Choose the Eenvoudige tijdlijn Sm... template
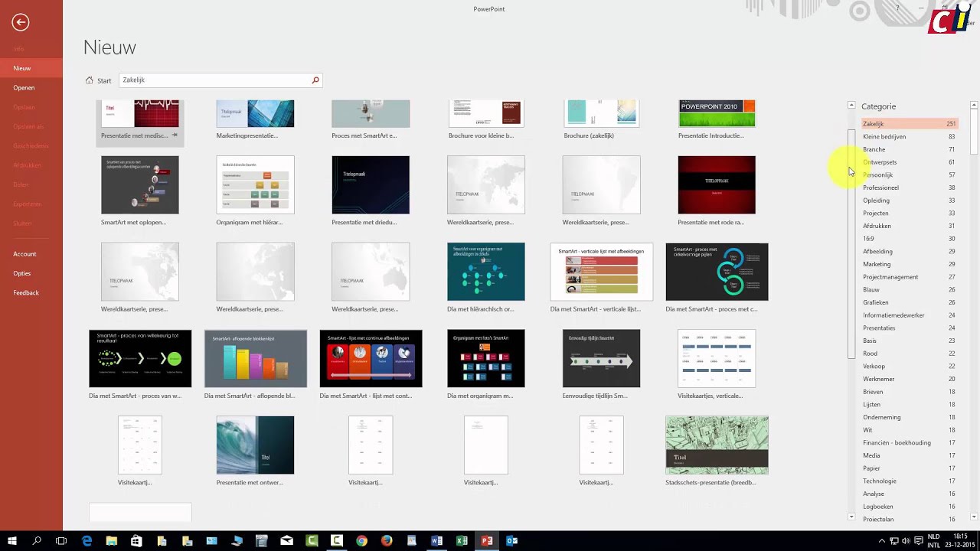The image size is (980, 551). [x=601, y=364]
